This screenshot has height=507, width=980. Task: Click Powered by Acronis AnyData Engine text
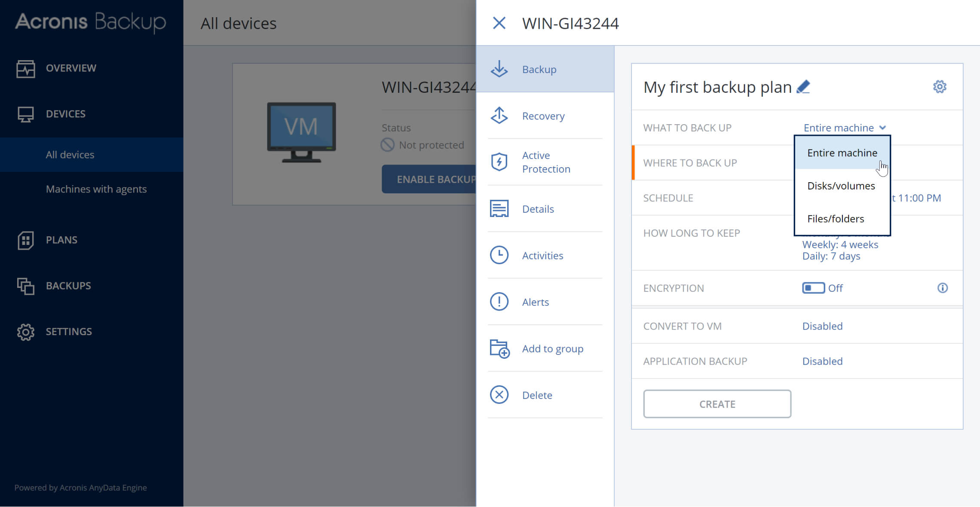point(80,488)
